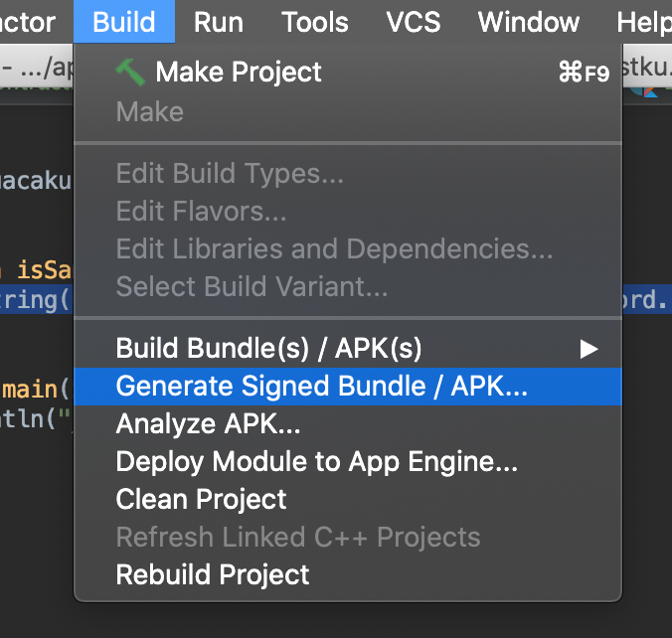Close the Build menu via its title
This screenshot has width=672, height=638.
tap(124, 21)
